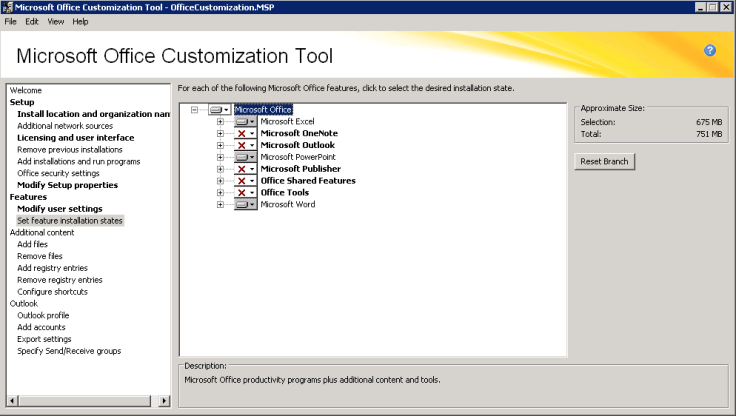Go to Modify user settings page
736x416 pixels.
click(x=59, y=209)
